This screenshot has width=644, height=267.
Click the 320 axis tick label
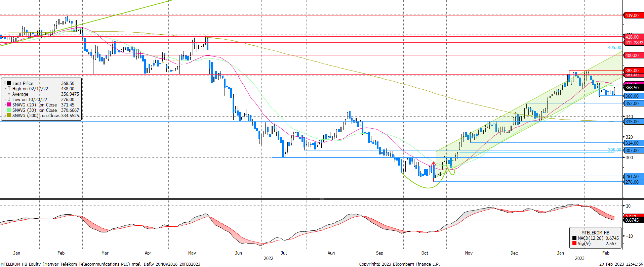pos(629,137)
